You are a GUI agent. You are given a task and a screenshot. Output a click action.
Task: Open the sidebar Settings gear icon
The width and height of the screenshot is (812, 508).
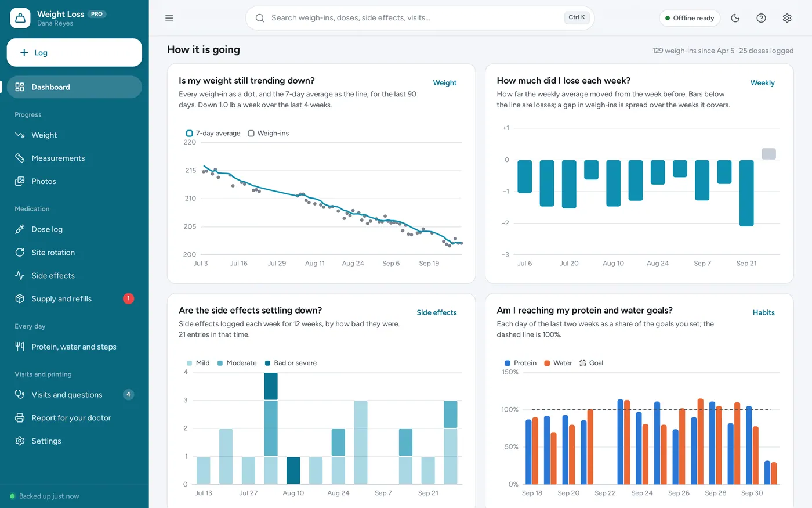point(20,441)
